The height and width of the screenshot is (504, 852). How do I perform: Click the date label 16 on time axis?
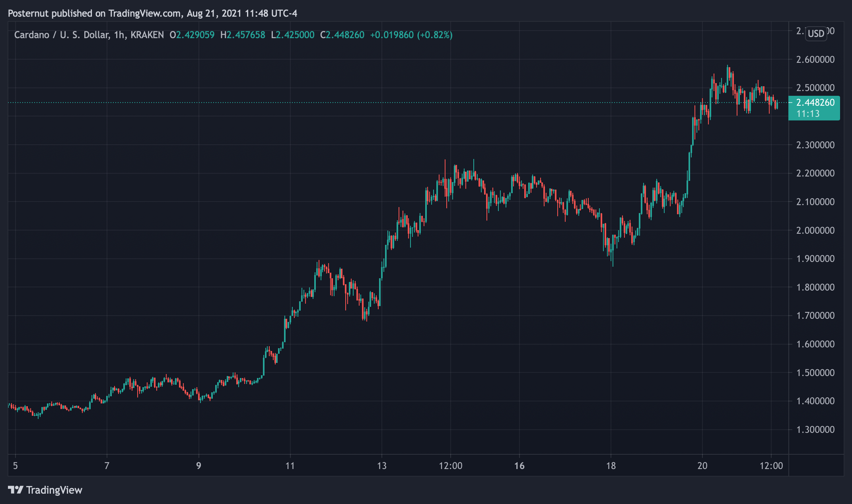[x=519, y=466]
